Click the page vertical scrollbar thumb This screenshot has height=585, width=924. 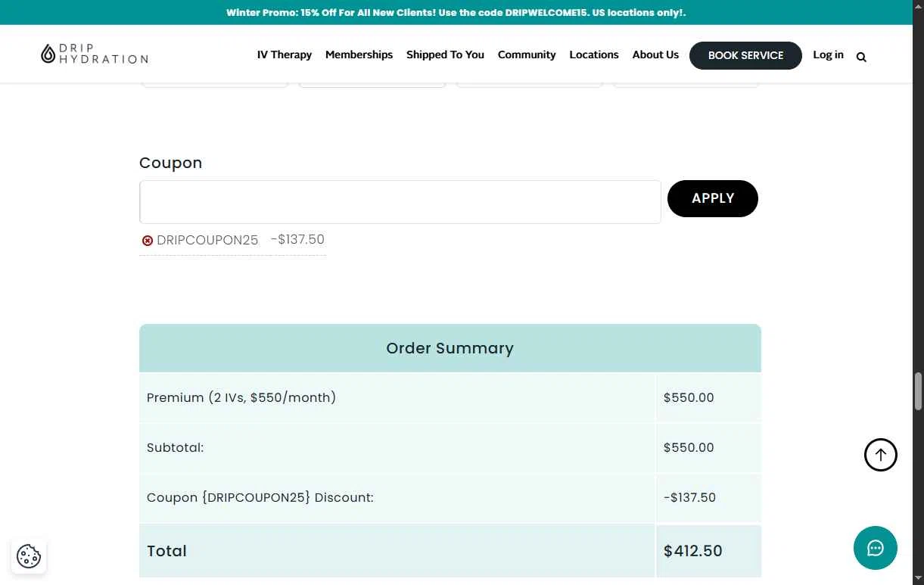pyautogui.click(x=919, y=391)
